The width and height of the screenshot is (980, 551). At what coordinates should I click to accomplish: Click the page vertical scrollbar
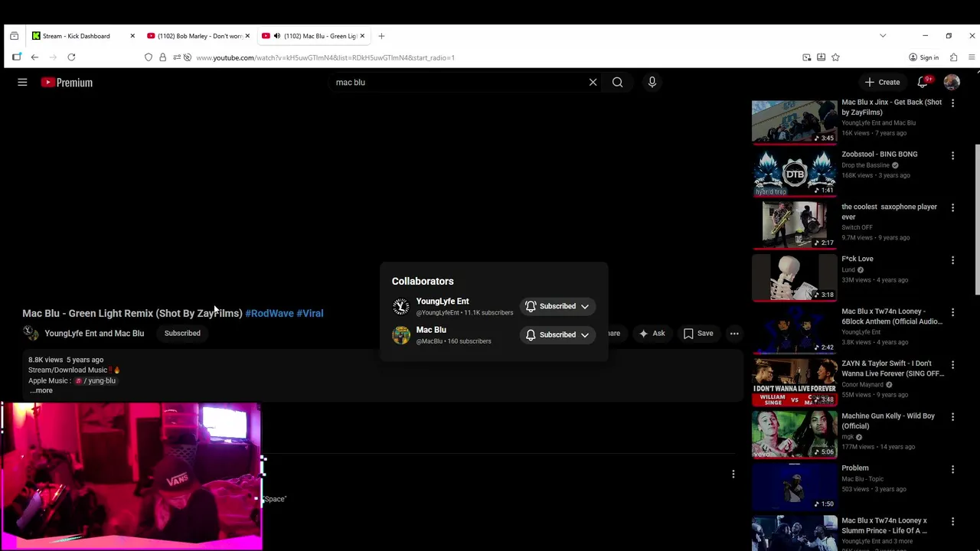click(x=976, y=218)
